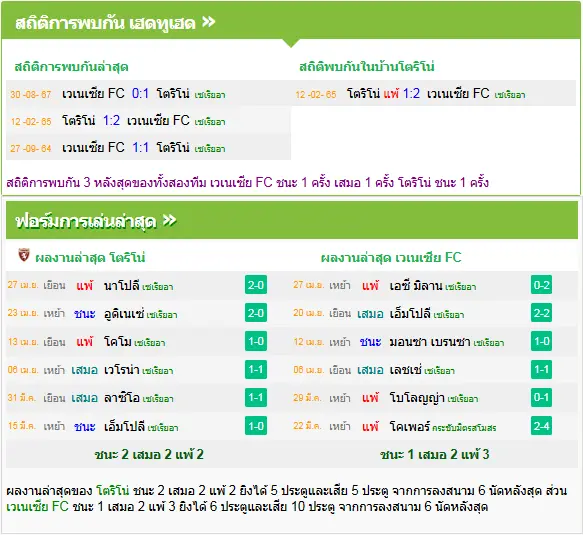Click opponent name 'โคโม'
This screenshot has width=583, height=535.
click(x=118, y=342)
